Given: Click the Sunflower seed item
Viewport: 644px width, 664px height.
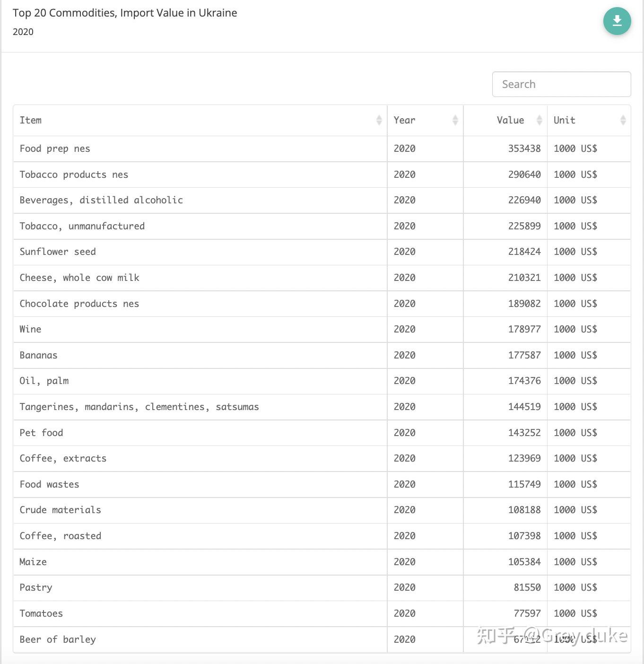Looking at the screenshot, I should point(58,252).
